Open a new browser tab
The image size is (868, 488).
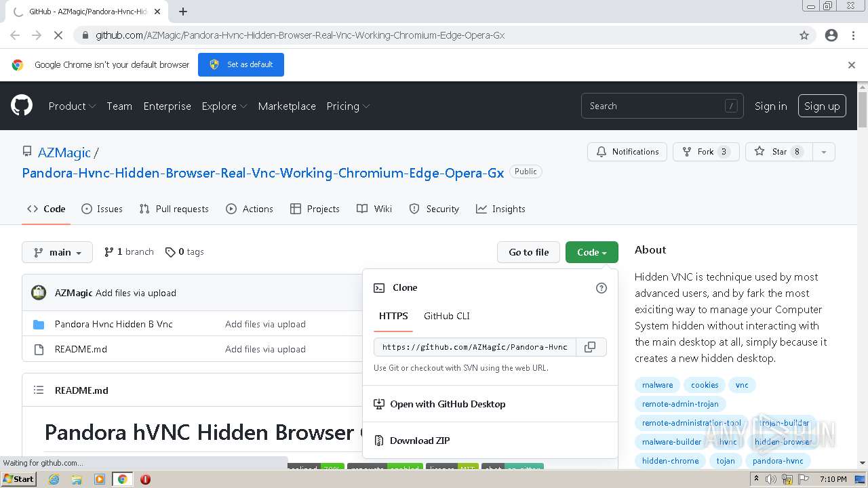coord(183,12)
